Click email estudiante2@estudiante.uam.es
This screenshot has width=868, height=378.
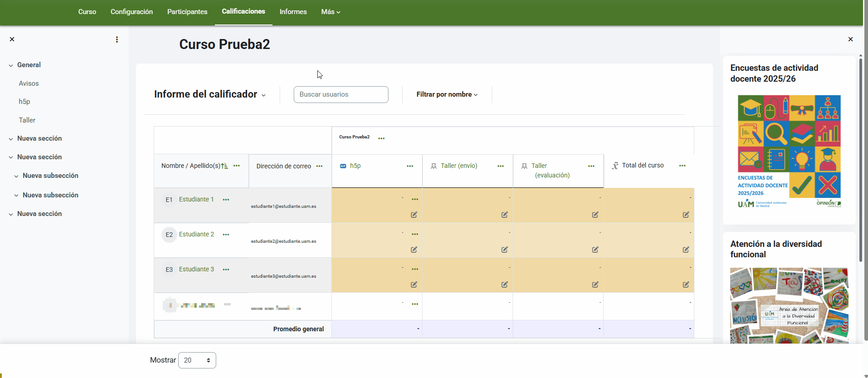[x=284, y=241]
